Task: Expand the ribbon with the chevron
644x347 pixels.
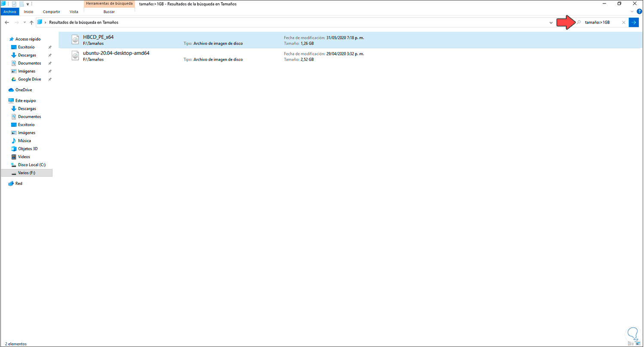Action: [632, 12]
